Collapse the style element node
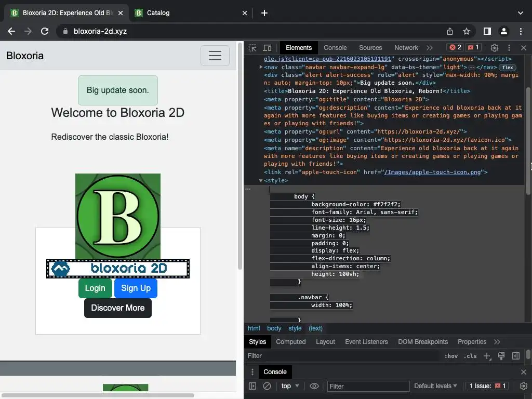The height and width of the screenshot is (399, 532). tap(261, 181)
